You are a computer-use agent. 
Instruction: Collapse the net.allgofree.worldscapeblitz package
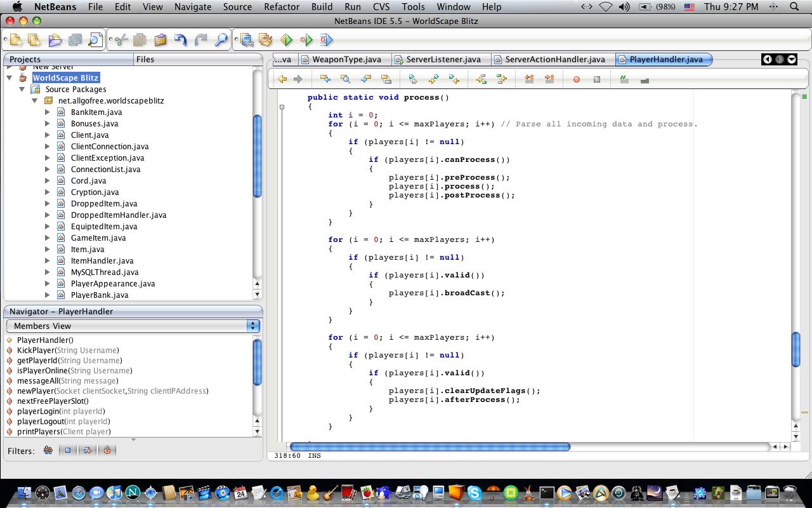click(x=36, y=100)
